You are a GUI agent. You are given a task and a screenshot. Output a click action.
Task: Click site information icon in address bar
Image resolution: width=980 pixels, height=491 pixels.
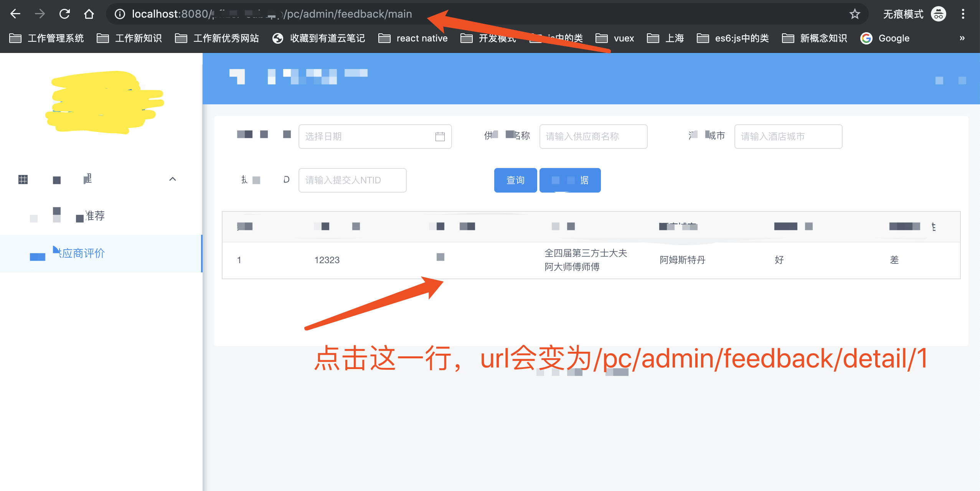[x=120, y=14]
